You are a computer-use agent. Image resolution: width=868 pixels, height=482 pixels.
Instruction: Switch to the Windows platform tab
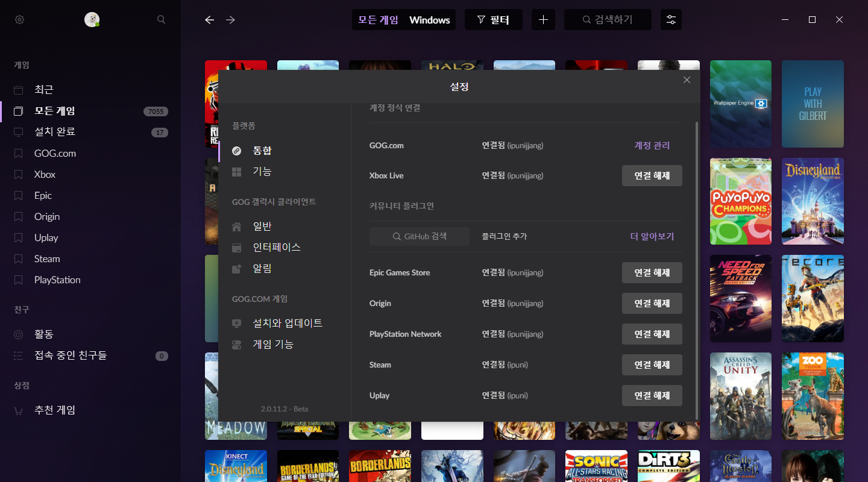(430, 20)
